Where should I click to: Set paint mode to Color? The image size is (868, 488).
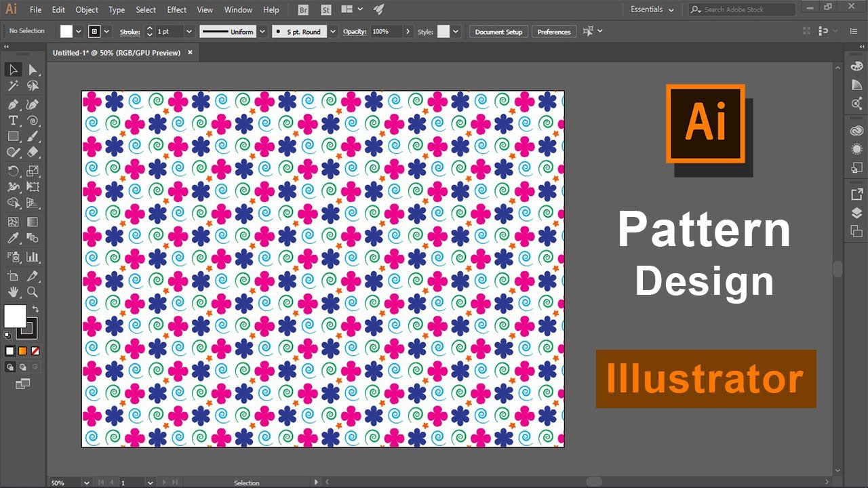coord(10,351)
